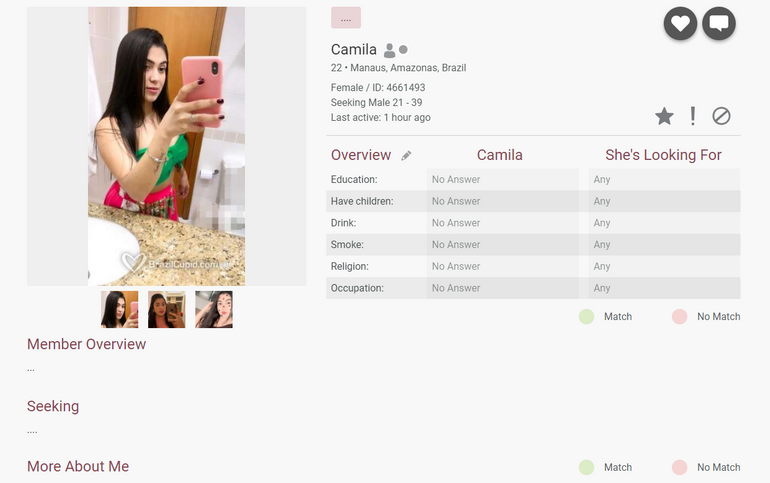The height and width of the screenshot is (483, 770).
Task: Click the She's Looking For column heading
Action: click(x=663, y=155)
